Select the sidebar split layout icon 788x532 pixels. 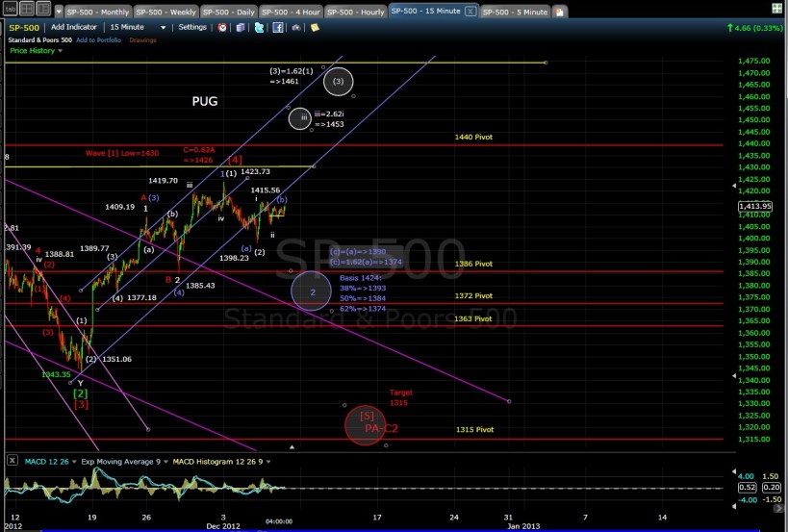coord(43,9)
